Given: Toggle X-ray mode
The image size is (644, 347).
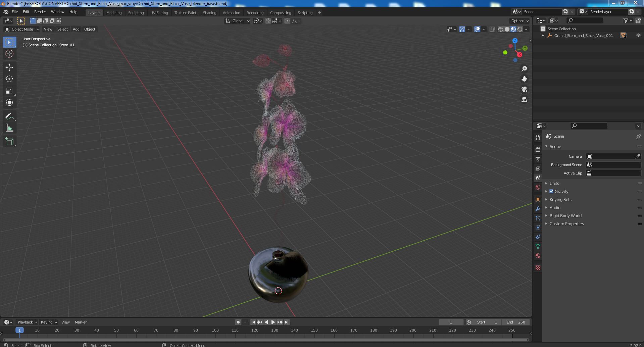Looking at the screenshot, I should coord(492,29).
